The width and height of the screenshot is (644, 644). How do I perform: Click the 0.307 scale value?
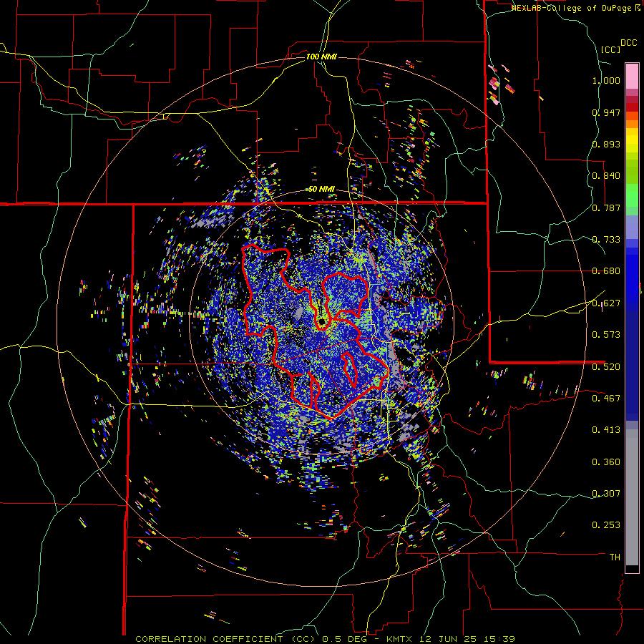(x=606, y=493)
